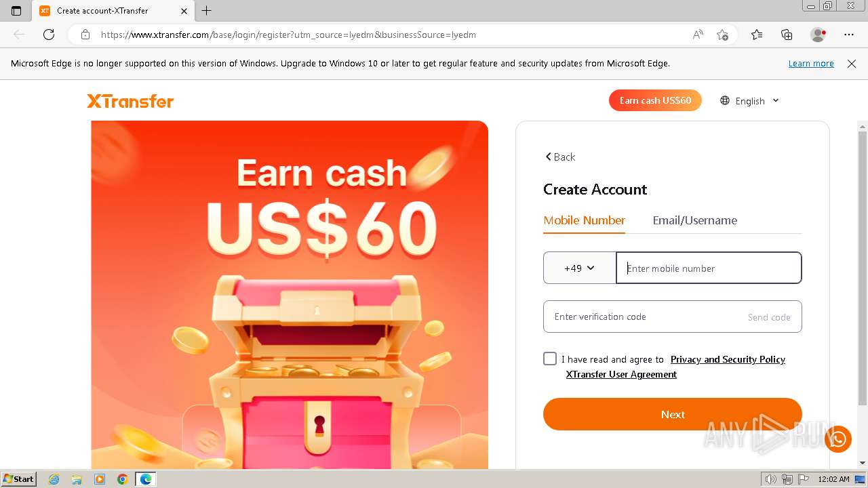Image resolution: width=868 pixels, height=488 pixels.
Task: Open the Privacy and Security Policy link
Action: (x=728, y=359)
